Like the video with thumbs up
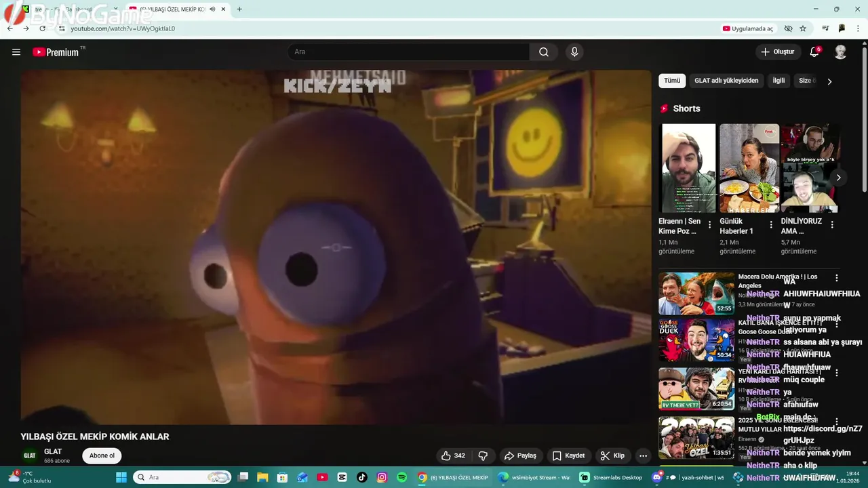This screenshot has height=488, width=868. 453,455
